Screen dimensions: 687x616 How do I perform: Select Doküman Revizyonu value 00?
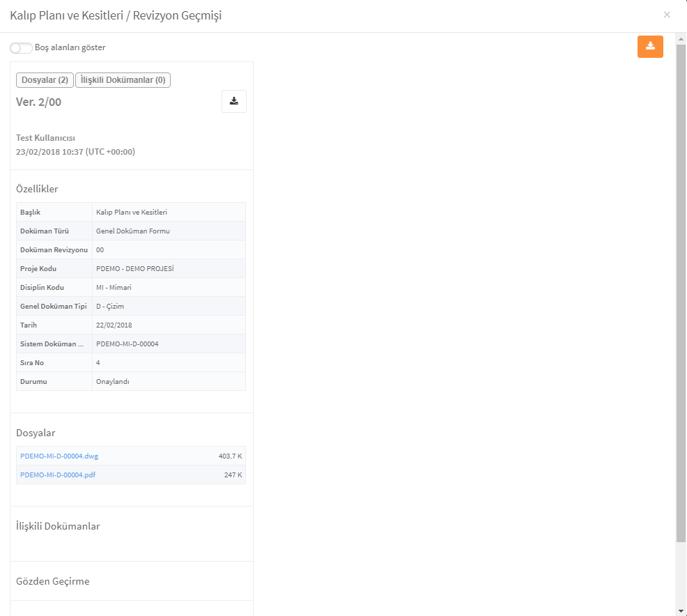tap(100, 249)
